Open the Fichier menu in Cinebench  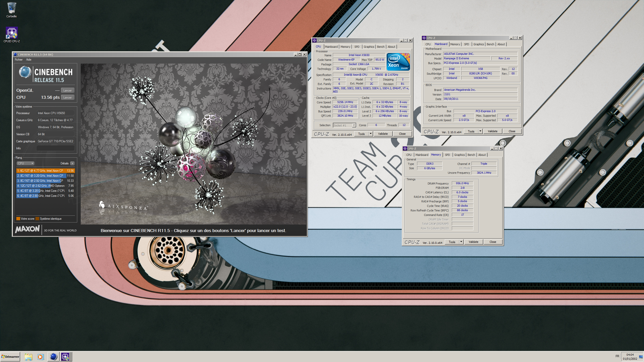[x=19, y=60]
